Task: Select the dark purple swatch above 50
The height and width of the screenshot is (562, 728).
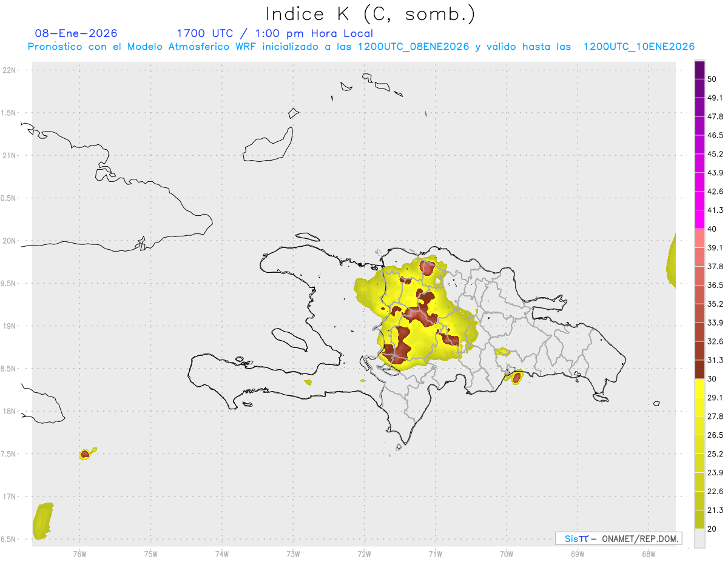Action: click(x=699, y=70)
